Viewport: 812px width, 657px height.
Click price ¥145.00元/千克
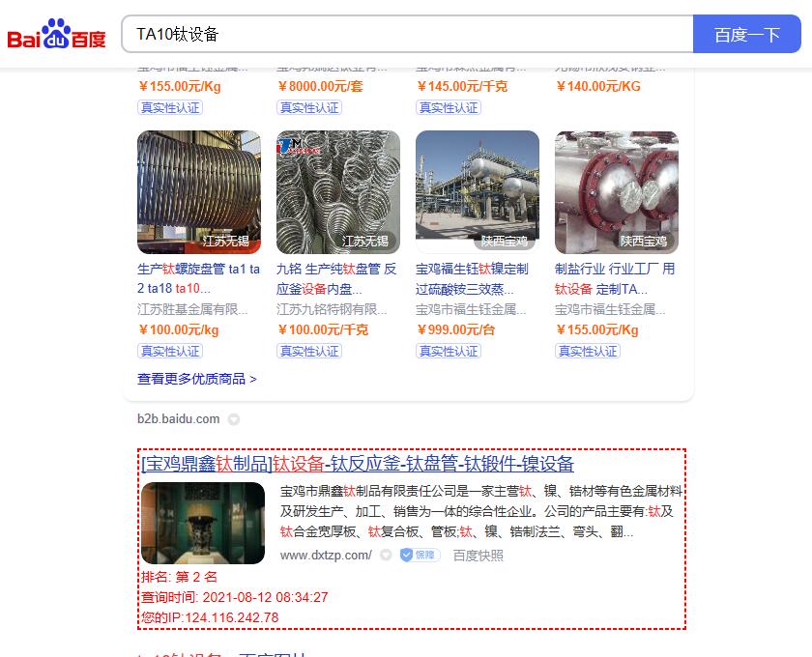(462, 86)
